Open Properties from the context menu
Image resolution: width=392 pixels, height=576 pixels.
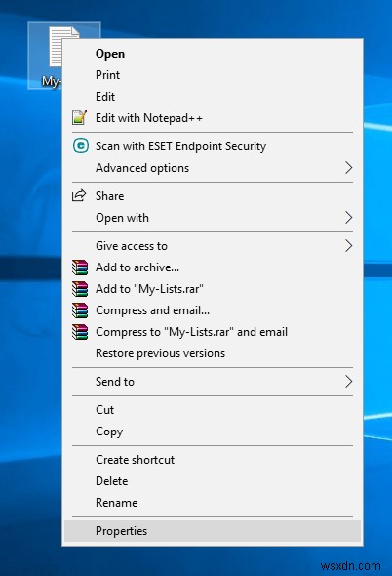213,531
